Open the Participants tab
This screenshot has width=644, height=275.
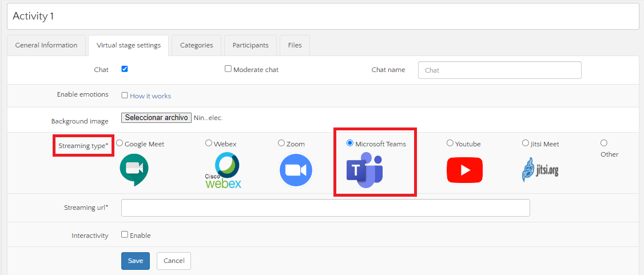[251, 45]
